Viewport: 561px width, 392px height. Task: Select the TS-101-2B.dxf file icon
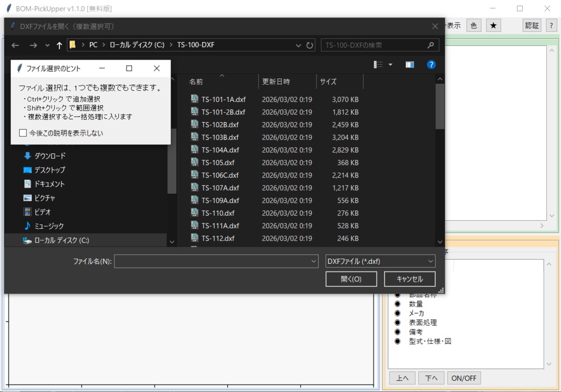click(x=194, y=111)
